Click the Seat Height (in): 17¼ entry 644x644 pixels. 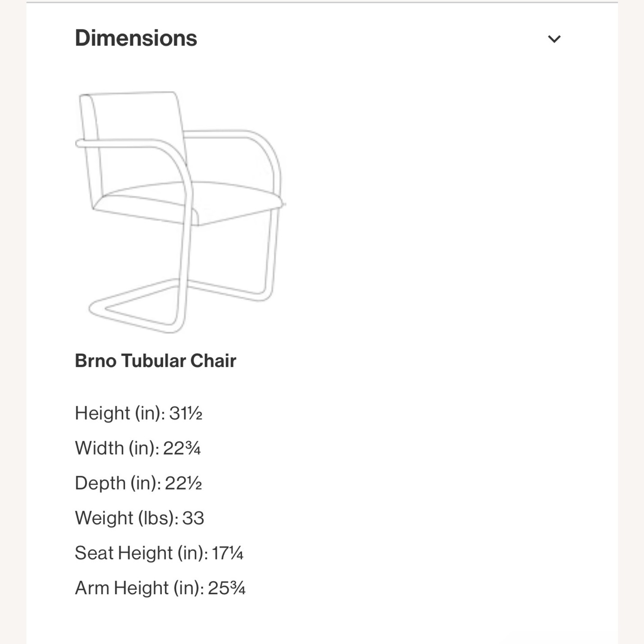(x=159, y=553)
